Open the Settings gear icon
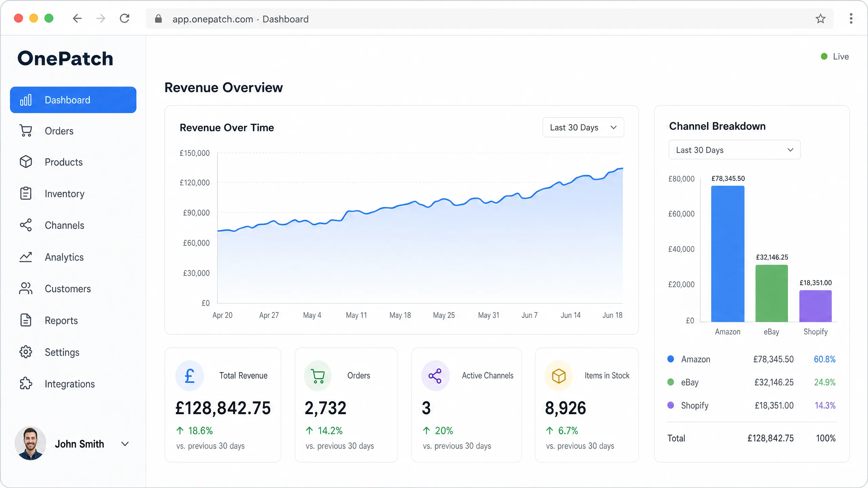The height and width of the screenshot is (488, 868). (x=26, y=352)
